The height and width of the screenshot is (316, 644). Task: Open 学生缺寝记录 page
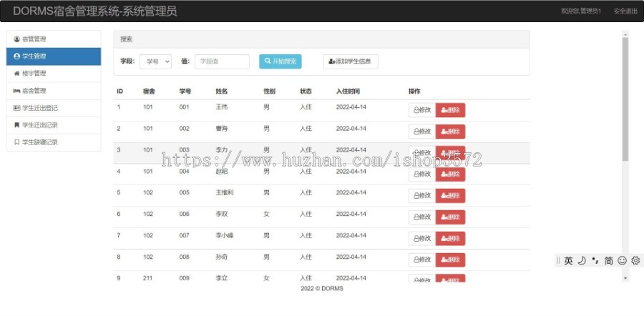tap(54, 142)
